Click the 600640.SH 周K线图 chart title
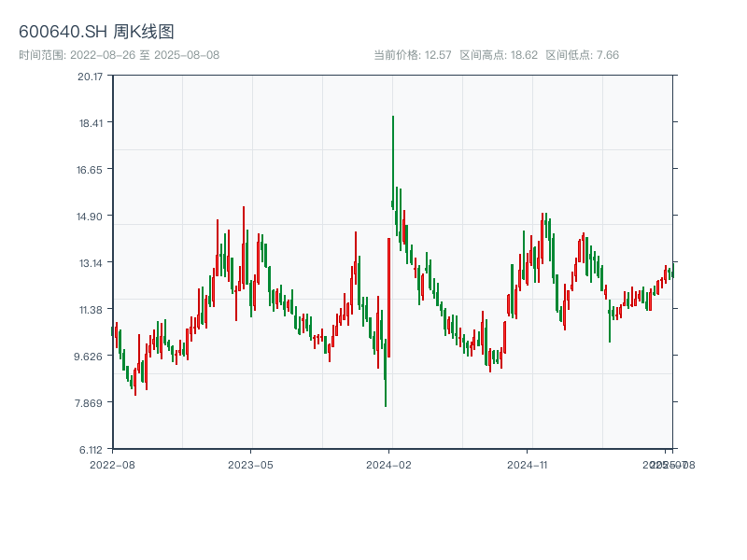 pyautogui.click(x=96, y=33)
